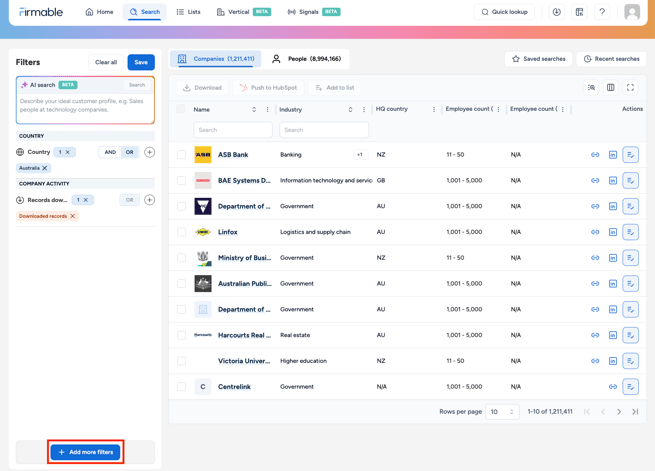The width and height of the screenshot is (655, 471).
Task: Open Recent searches
Action: tap(612, 59)
